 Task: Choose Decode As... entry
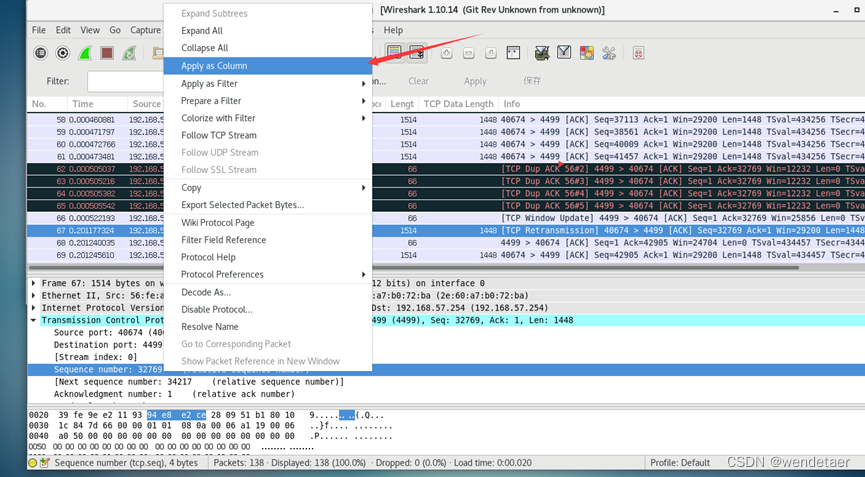(x=268, y=292)
